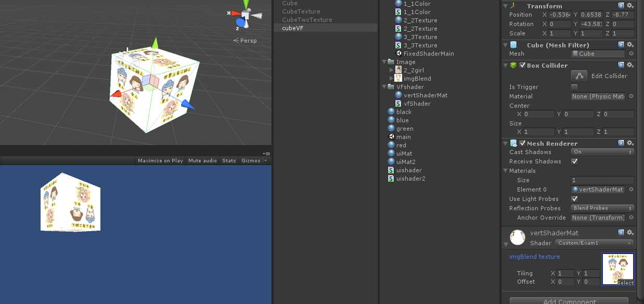This screenshot has height=304, width=644.
Task: Click Select on imgBlend texture slot
Action: click(625, 283)
